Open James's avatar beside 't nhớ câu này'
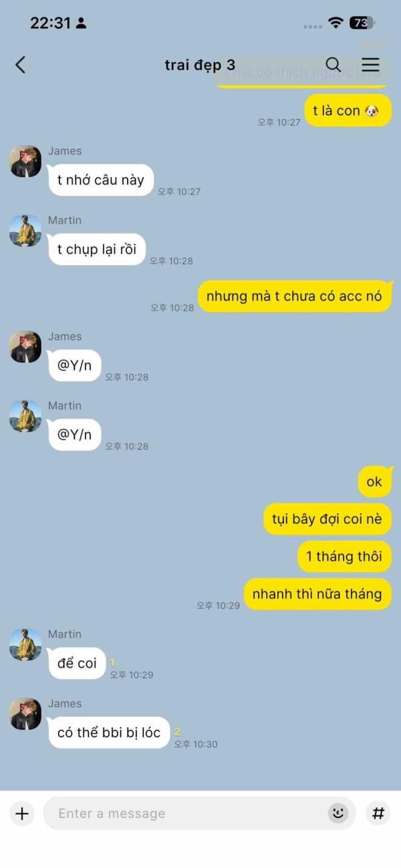 pyautogui.click(x=25, y=161)
